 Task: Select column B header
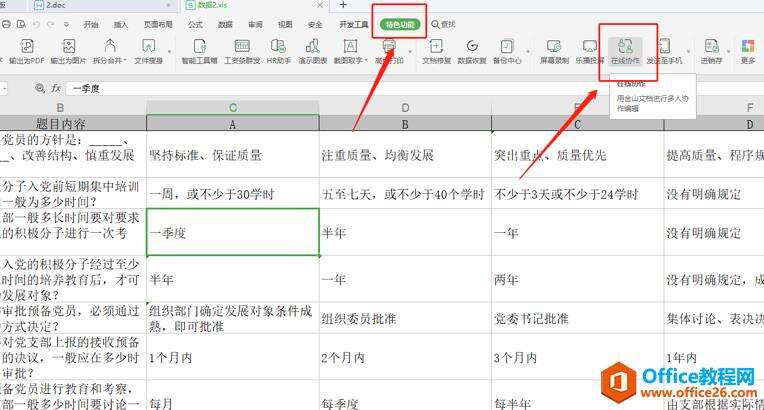[60, 108]
